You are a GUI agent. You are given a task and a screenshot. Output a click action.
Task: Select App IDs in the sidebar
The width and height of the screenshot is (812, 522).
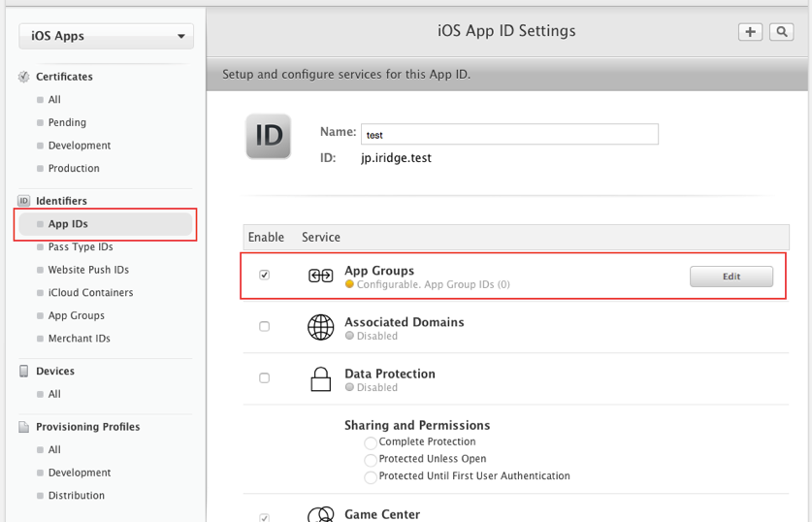coord(68,224)
